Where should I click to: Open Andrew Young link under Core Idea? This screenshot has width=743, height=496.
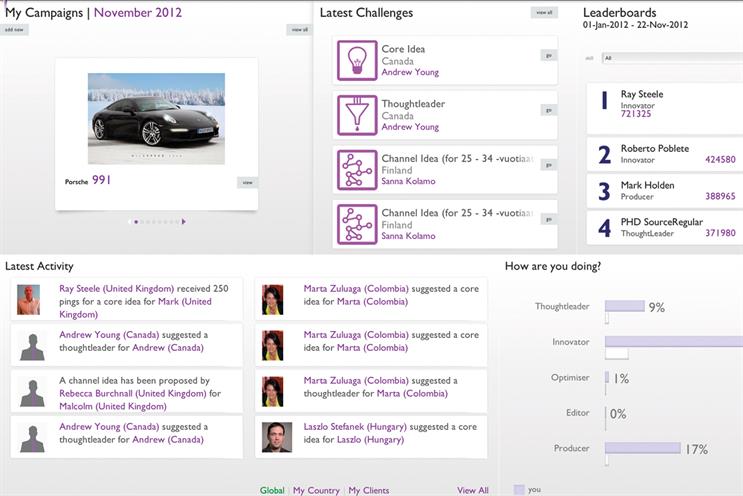point(410,72)
